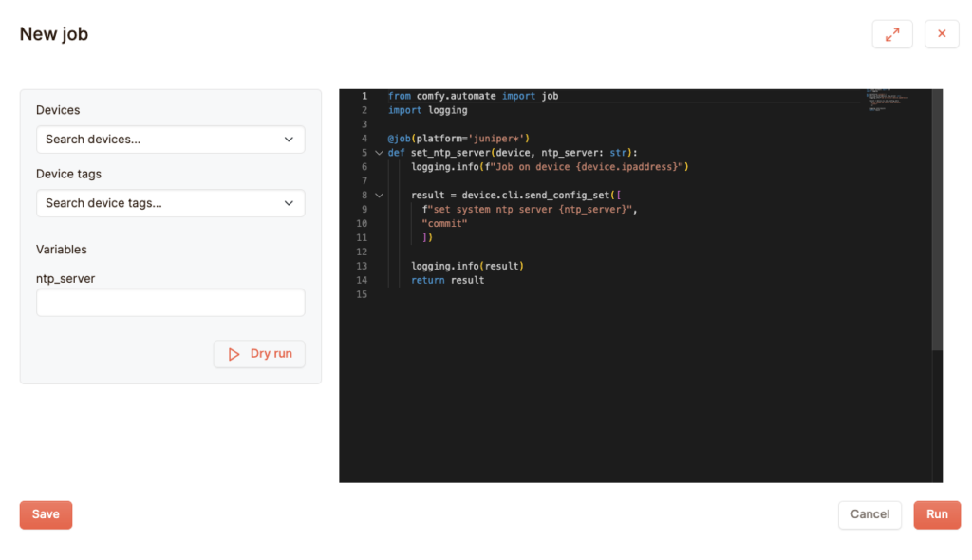Click the return result statement line
Viewport: 972px width, 560px height.
pyautogui.click(x=447, y=281)
